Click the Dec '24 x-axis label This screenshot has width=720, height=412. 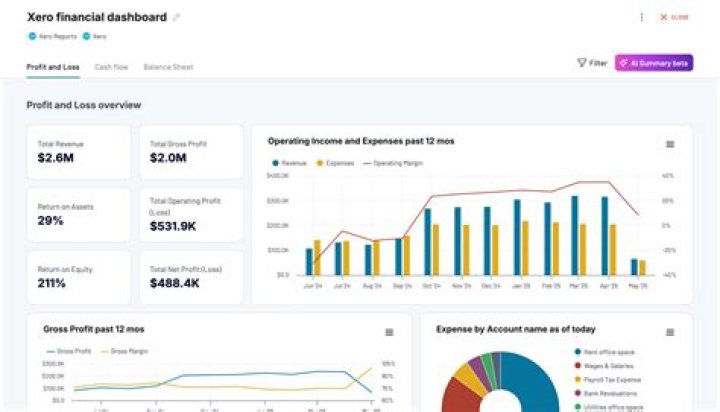tap(491, 286)
